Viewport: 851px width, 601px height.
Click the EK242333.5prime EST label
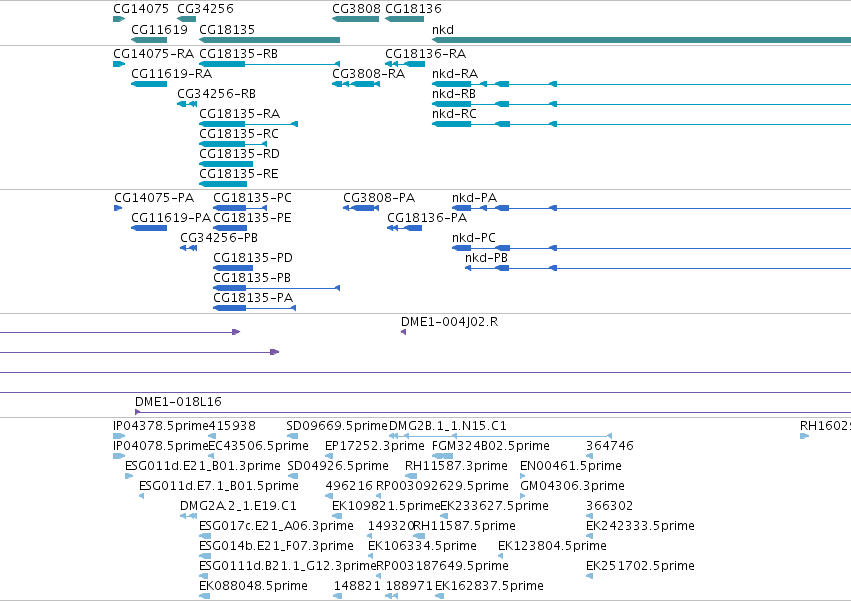click(640, 527)
